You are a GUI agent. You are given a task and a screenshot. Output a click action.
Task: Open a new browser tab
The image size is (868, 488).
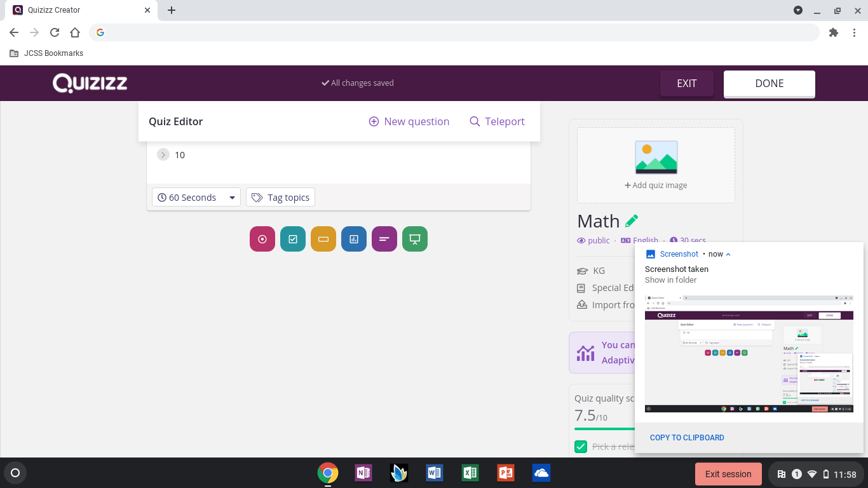(x=172, y=10)
